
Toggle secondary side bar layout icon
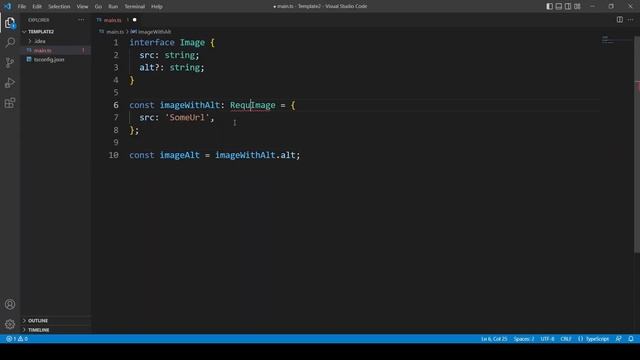point(568,6)
